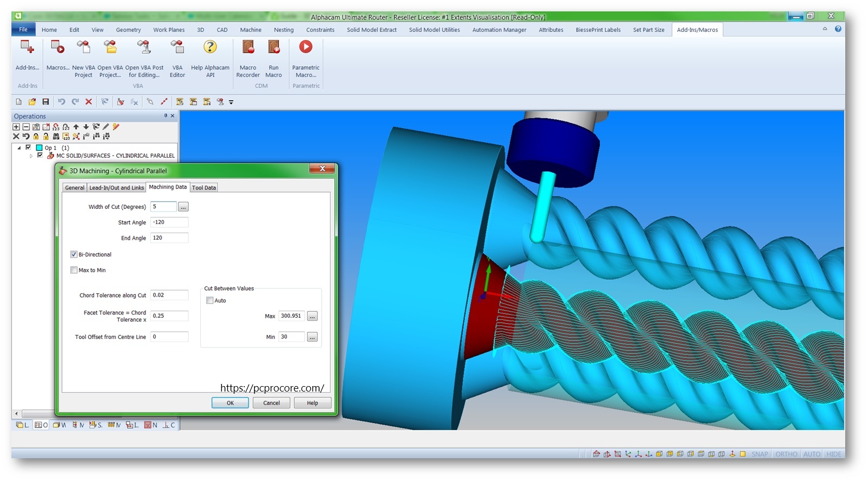Click the Macros ribbon icon
Viewport: 868px width, 481px height.
click(58, 55)
